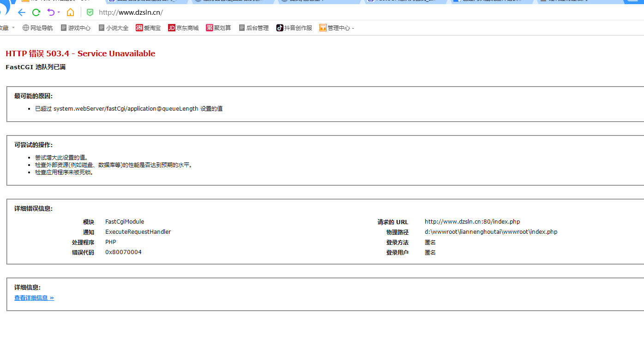Open the 网址导航 bookmark
The image size is (644, 344).
37,28
